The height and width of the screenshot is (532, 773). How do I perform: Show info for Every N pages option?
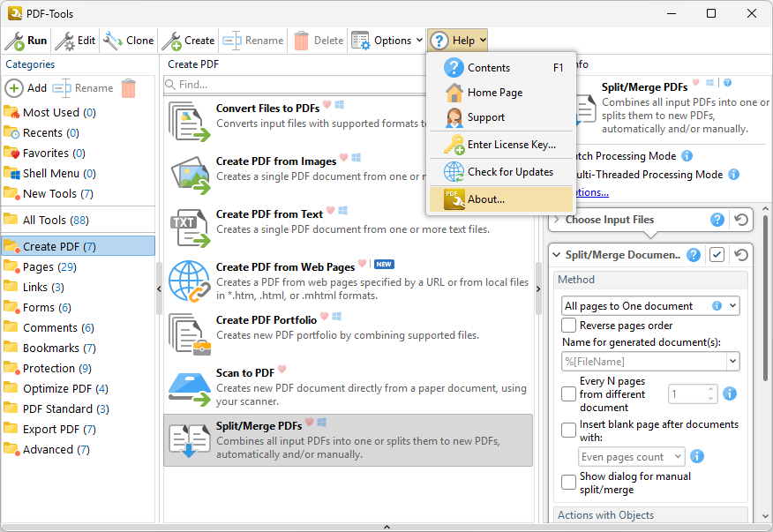730,394
